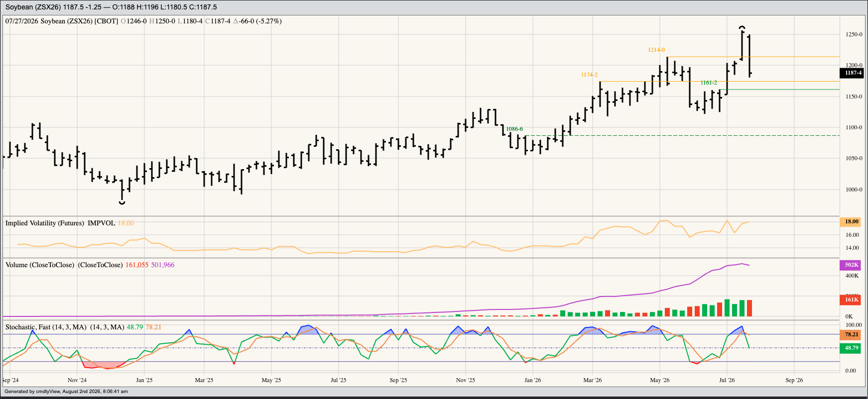The height and width of the screenshot is (399, 868).
Task: Click the May '26 date axis label
Action: (x=660, y=380)
